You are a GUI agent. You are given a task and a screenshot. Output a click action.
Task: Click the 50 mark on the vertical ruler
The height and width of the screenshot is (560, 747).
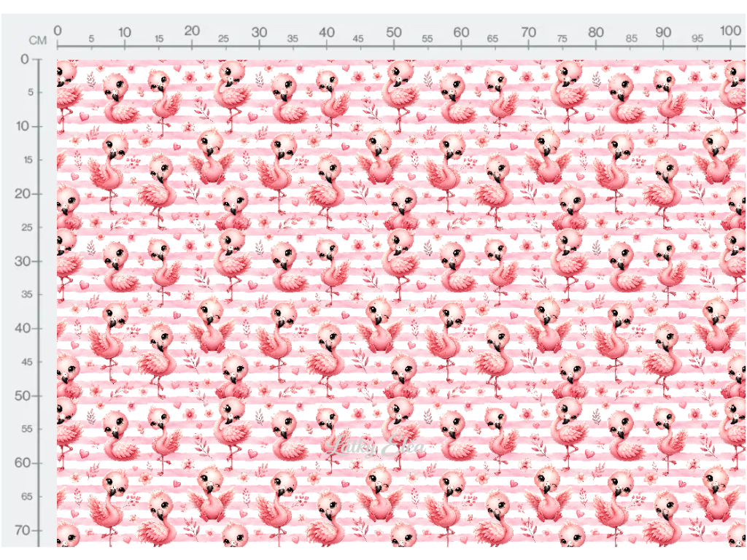[x=23, y=396]
